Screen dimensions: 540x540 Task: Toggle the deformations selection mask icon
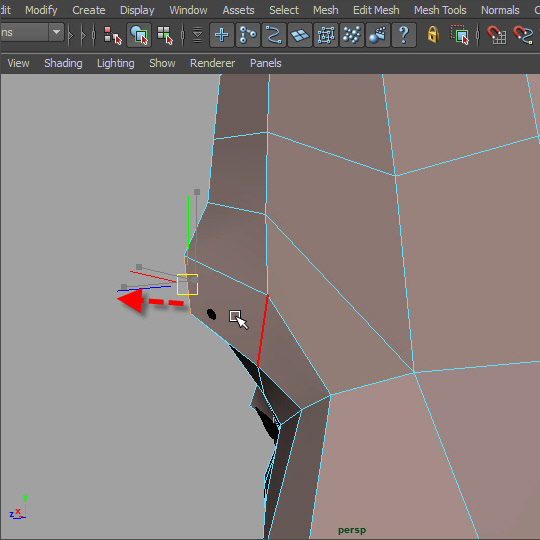click(326, 35)
